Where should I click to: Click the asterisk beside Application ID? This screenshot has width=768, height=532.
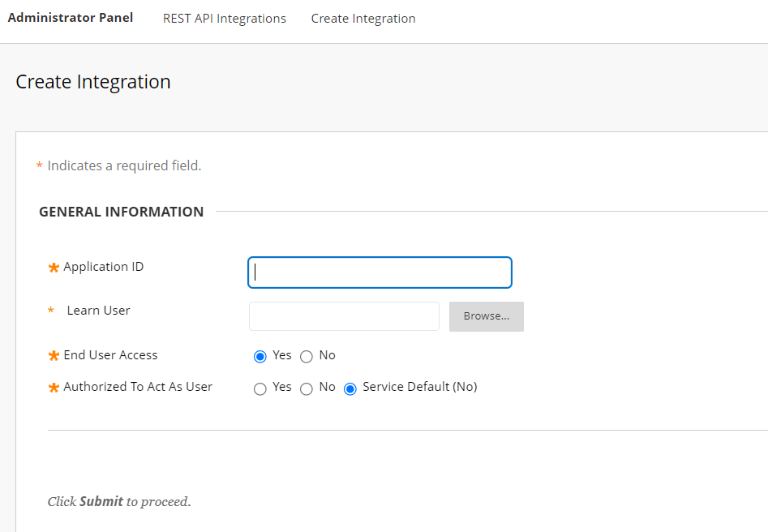coord(54,268)
